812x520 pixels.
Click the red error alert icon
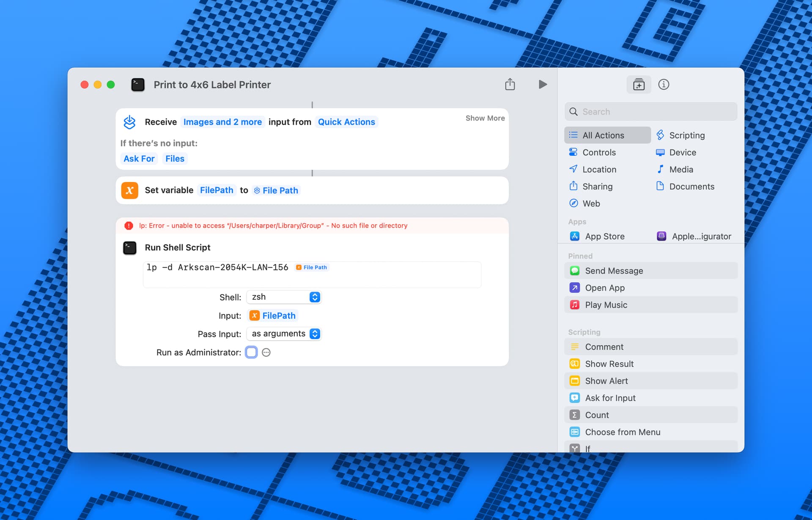point(129,226)
